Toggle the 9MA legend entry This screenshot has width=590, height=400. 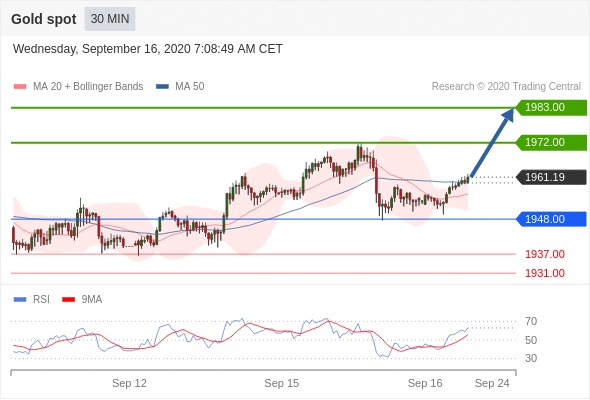[x=82, y=300]
